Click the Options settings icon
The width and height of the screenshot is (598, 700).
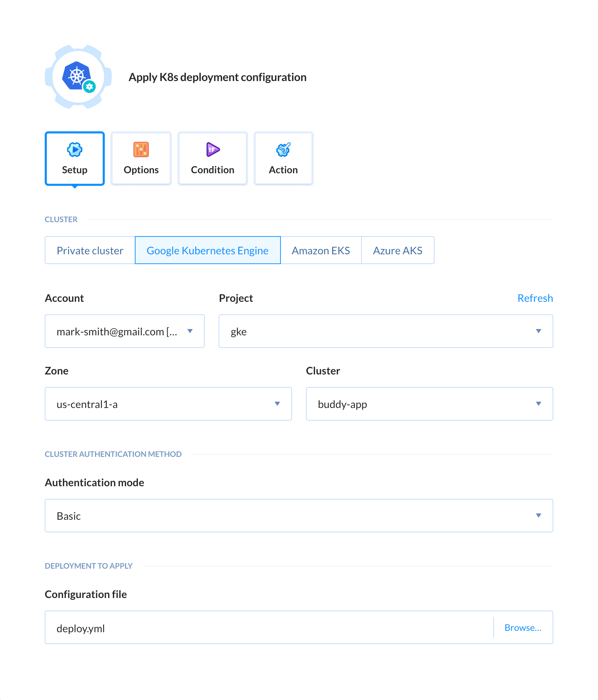click(141, 150)
